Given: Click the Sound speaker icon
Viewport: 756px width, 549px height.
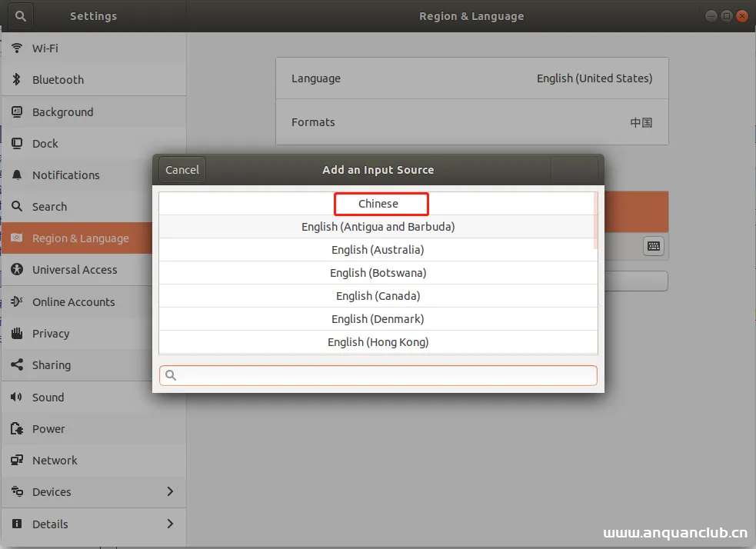Looking at the screenshot, I should pyautogui.click(x=17, y=397).
